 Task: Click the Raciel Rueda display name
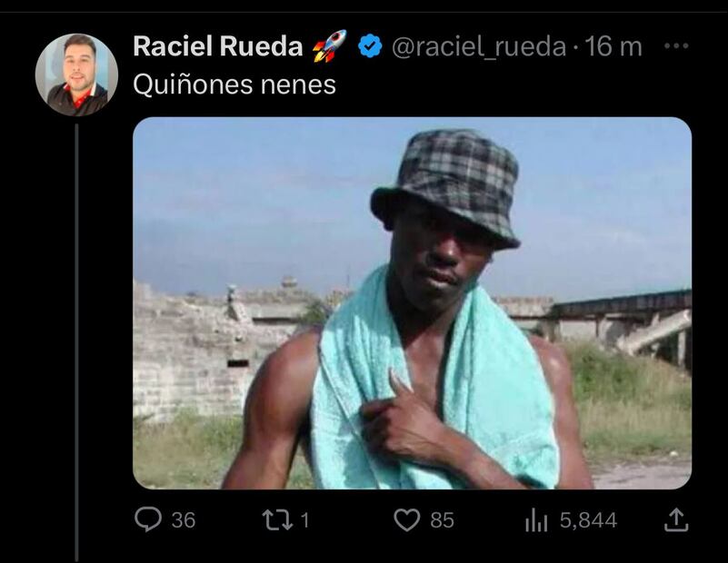[x=218, y=46]
